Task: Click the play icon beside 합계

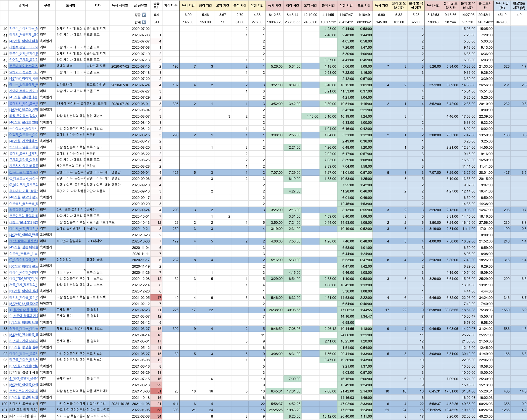Action: point(144,22)
